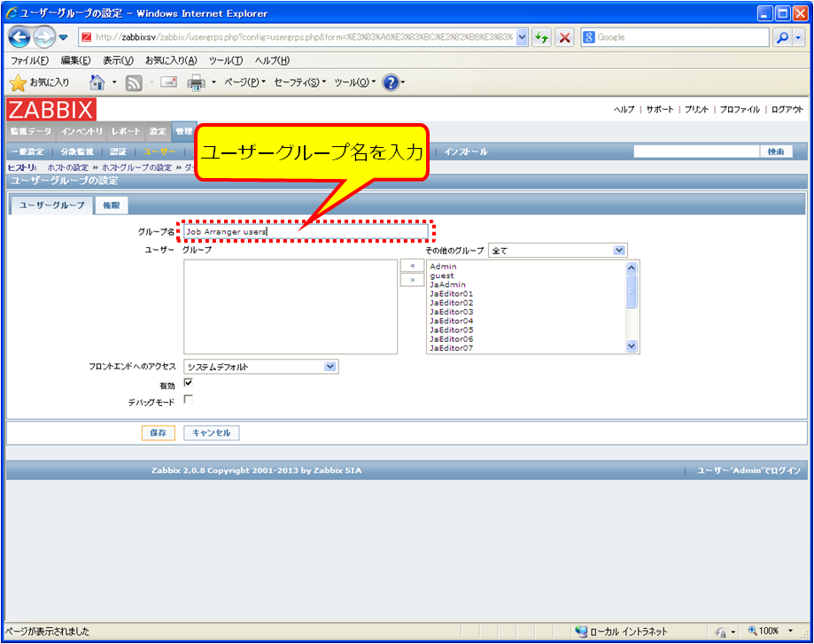Switch to the ユーザーグループ tab
814x644 pixels.
click(52, 206)
